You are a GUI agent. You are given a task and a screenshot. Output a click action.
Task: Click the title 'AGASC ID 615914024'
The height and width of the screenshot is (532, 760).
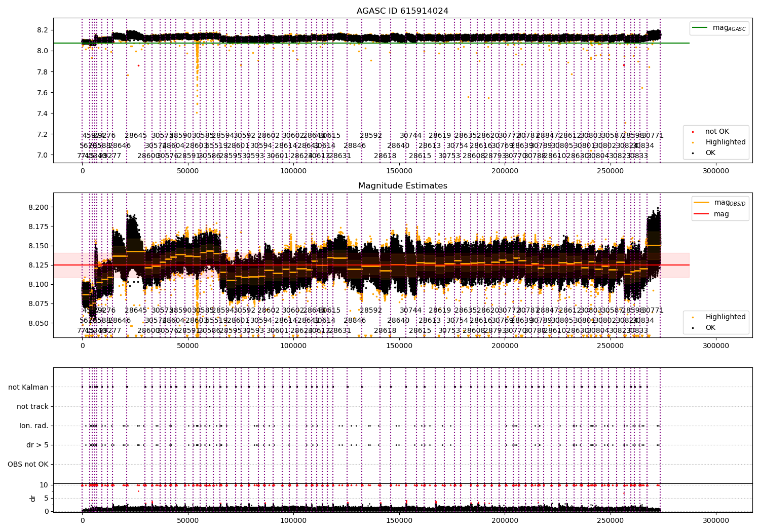pyautogui.click(x=402, y=11)
